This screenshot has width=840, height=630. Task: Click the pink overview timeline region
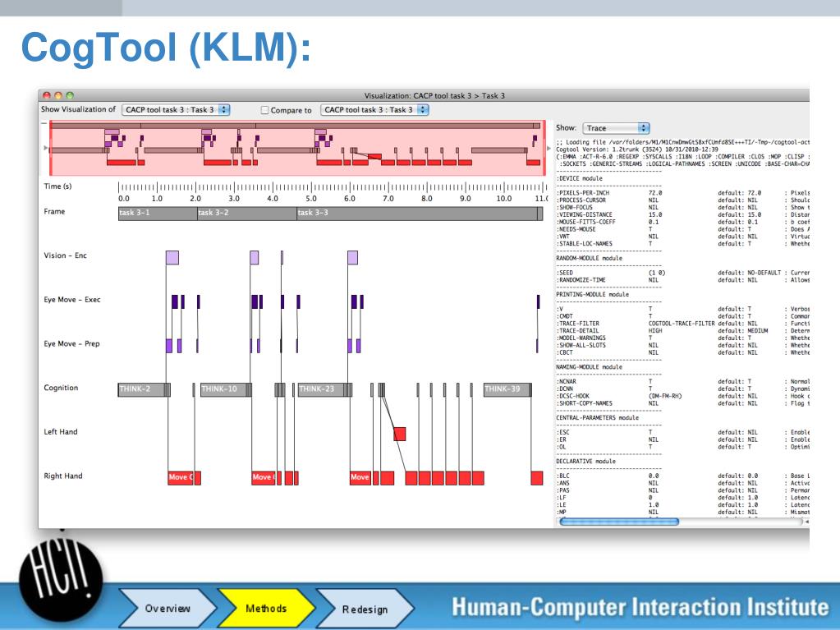point(297,148)
